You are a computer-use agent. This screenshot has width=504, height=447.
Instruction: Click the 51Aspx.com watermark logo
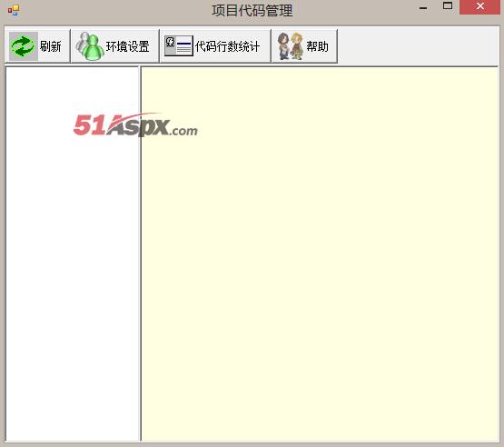pos(135,125)
